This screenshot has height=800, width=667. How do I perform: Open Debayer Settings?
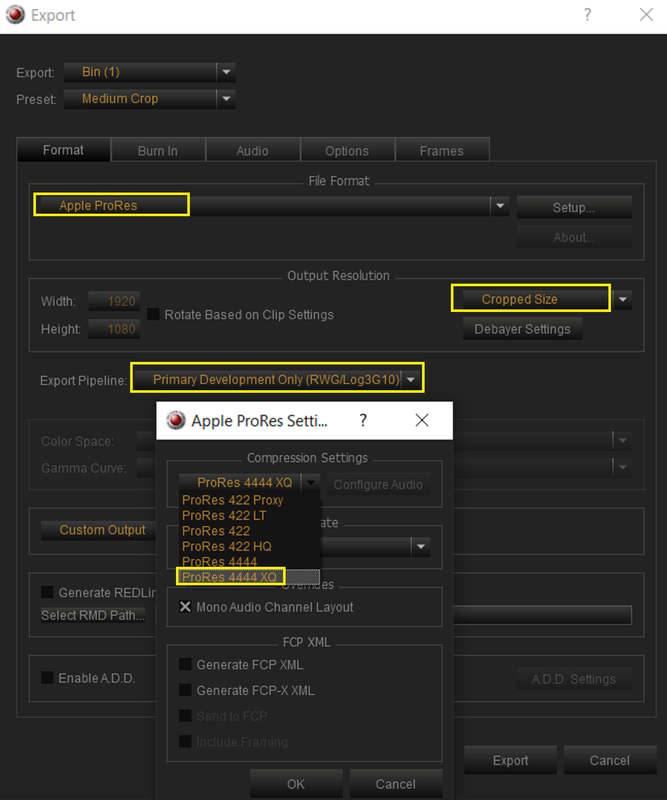click(x=523, y=329)
